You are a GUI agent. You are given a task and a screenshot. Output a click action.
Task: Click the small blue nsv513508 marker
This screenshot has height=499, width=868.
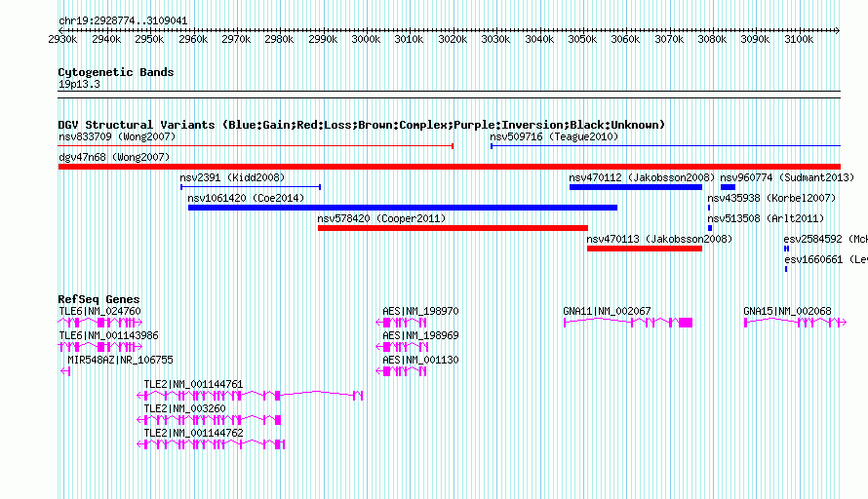pos(710,228)
